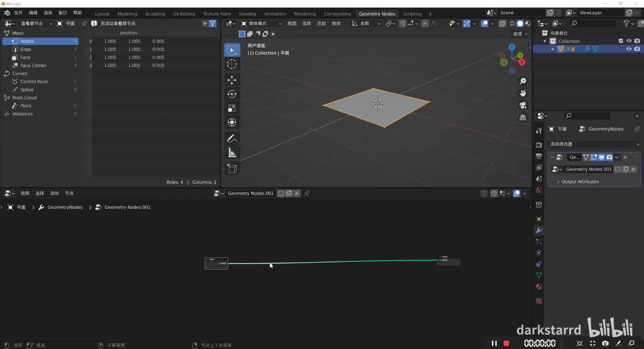Open the 全局 transform orientation dropdown
Image resolution: width=644 pixels, height=349 pixels.
click(x=366, y=23)
